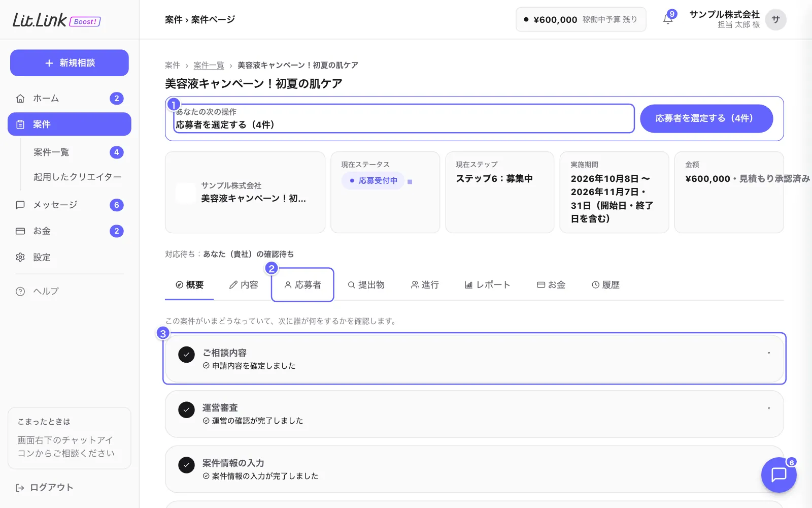This screenshot has height=508, width=812.
Task: Click check circle on 案件情報の入力
Action: (186, 465)
